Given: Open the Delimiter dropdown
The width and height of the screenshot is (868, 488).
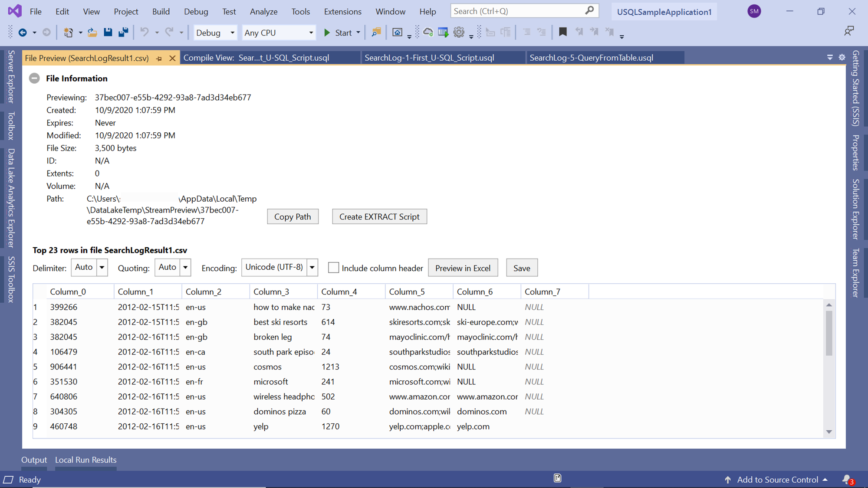Looking at the screenshot, I should [102, 268].
